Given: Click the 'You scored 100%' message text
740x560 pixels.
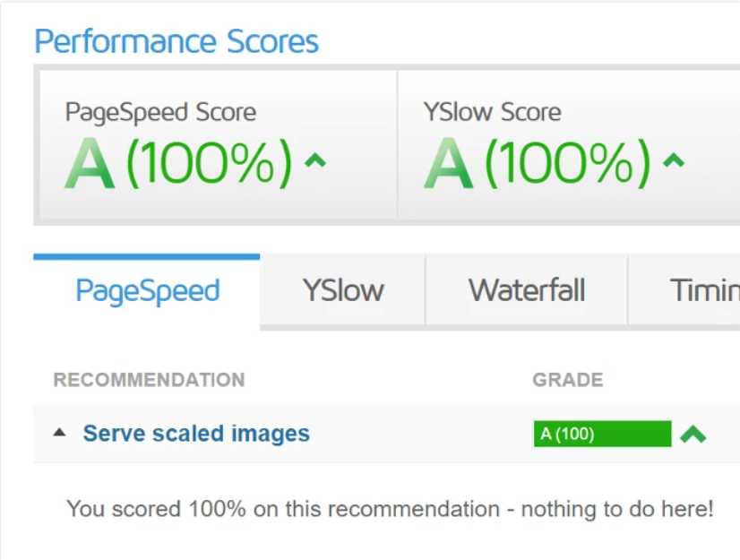Looking at the screenshot, I should 390,509.
